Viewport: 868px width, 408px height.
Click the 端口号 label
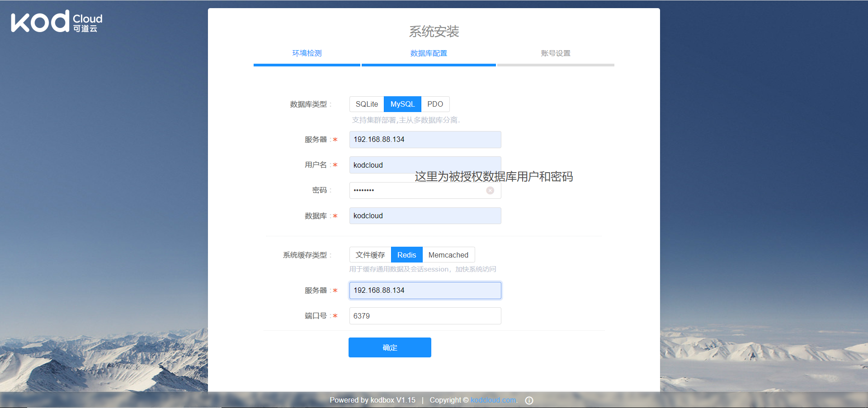(316, 316)
